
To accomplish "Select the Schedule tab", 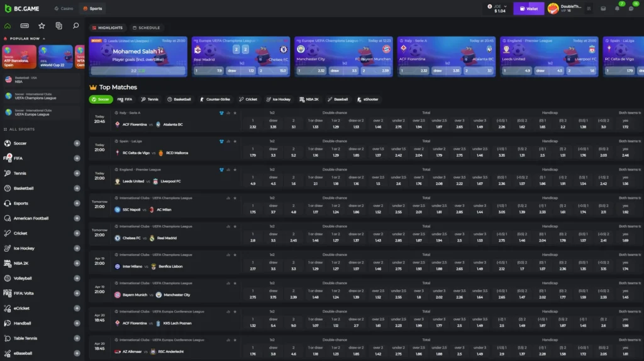I will click(x=146, y=28).
